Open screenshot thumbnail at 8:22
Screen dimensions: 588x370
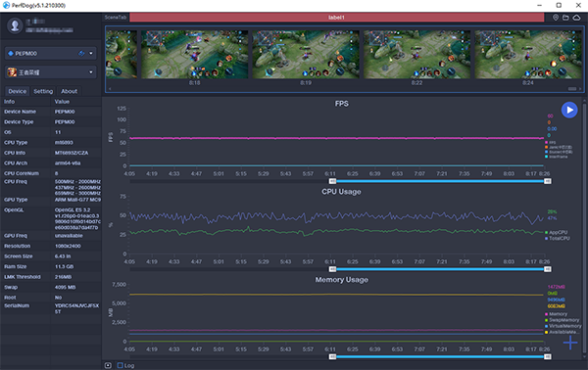[x=417, y=55]
